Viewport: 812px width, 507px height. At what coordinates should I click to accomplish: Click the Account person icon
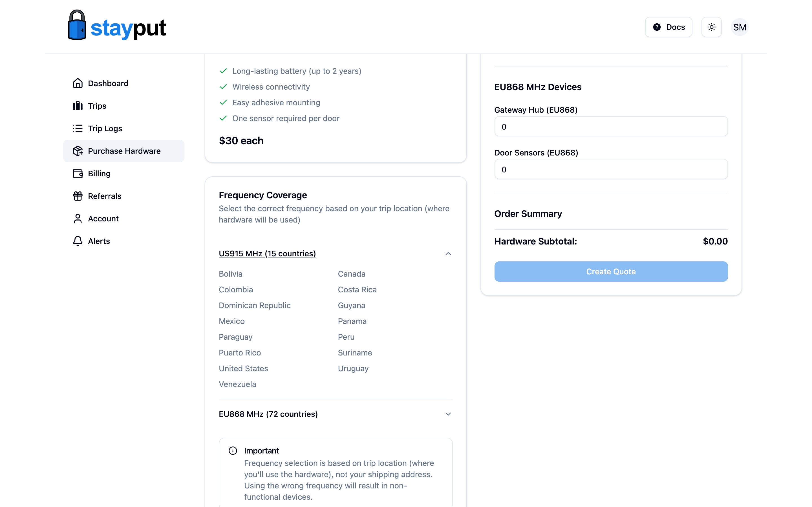78,219
